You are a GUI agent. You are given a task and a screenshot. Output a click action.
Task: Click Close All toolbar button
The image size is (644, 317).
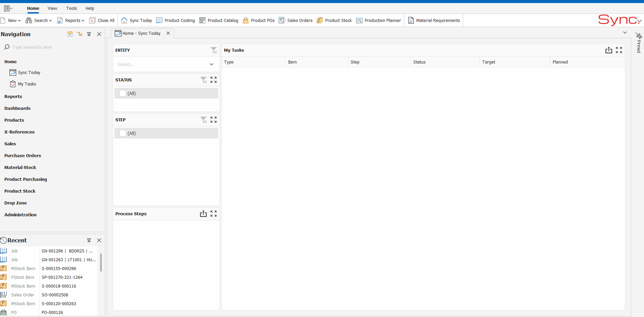click(x=102, y=21)
